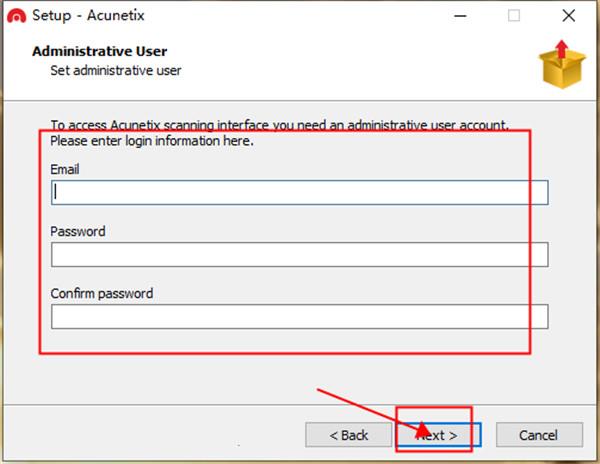
Task: Click the red upward arrow above the box
Action: [562, 49]
